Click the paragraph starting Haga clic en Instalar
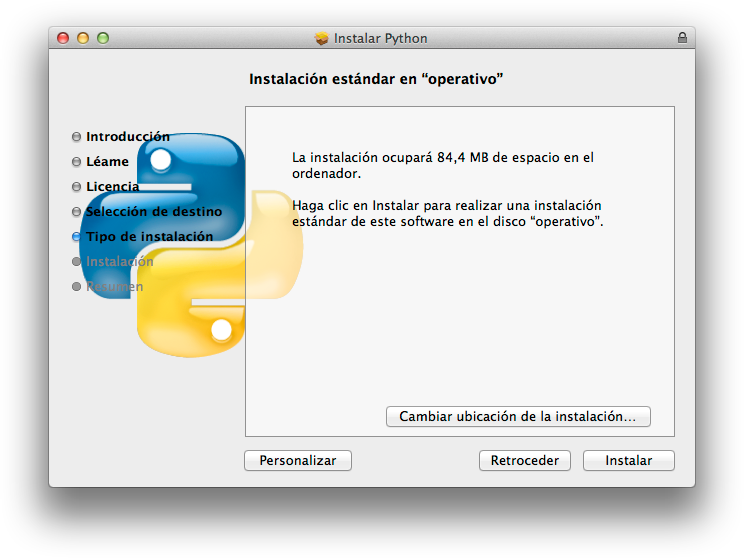This screenshot has width=744, height=558. 447,214
